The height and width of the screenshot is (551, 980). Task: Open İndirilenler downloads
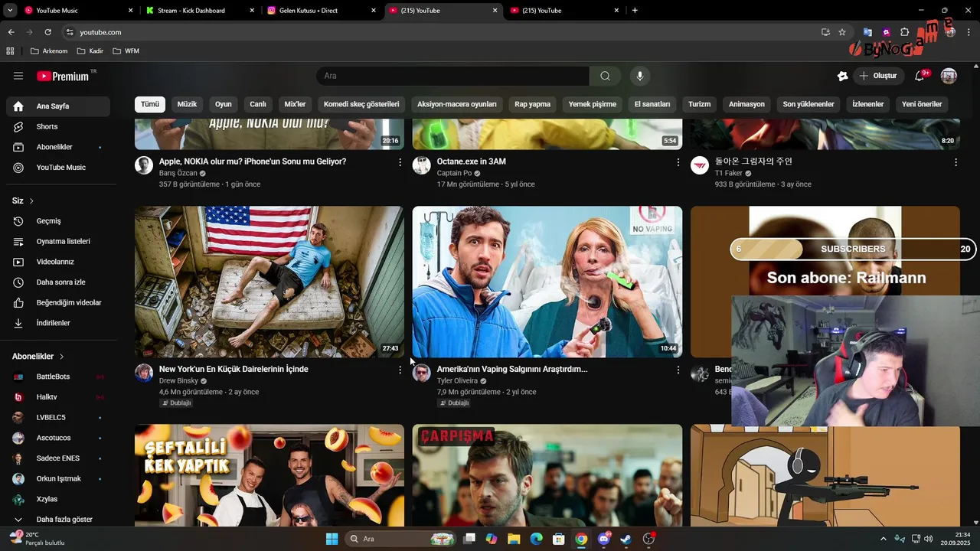pyautogui.click(x=58, y=323)
